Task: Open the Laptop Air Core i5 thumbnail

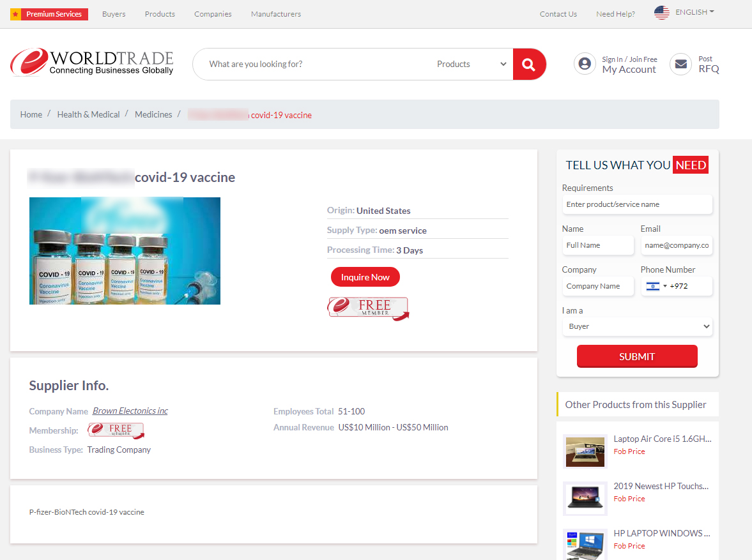Action: [585, 451]
